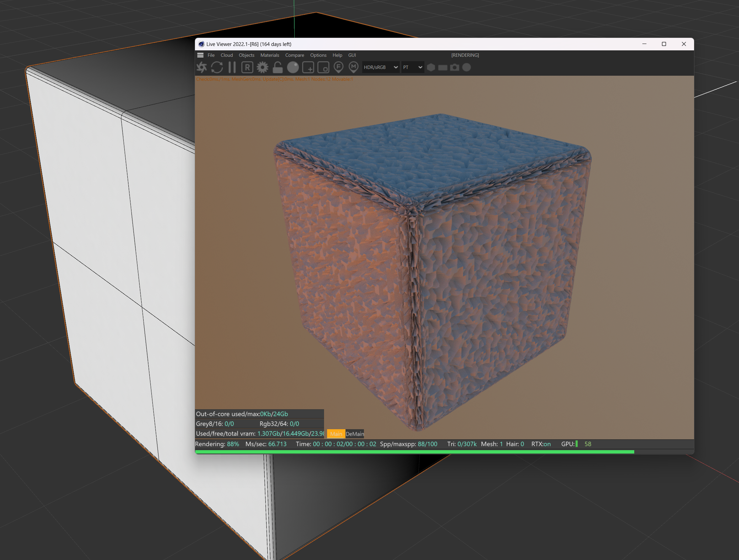Toggle clay mode sphere icon
Viewport: 739px width, 560px height.
click(x=293, y=67)
